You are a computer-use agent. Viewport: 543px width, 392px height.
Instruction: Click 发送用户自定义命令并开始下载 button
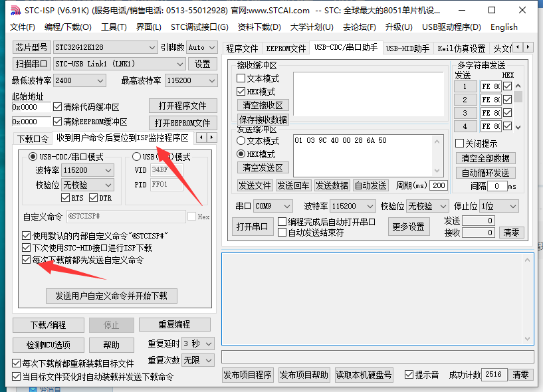[x=112, y=296]
